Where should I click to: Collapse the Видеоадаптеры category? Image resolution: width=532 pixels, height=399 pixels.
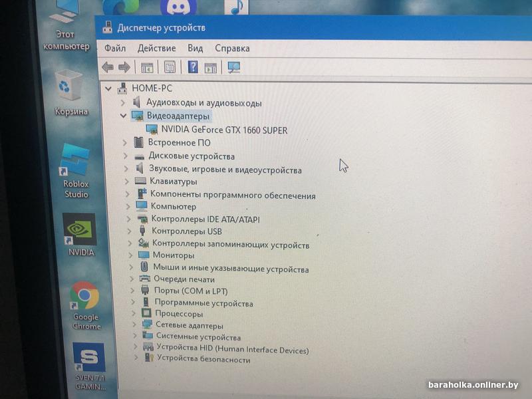click(x=123, y=116)
